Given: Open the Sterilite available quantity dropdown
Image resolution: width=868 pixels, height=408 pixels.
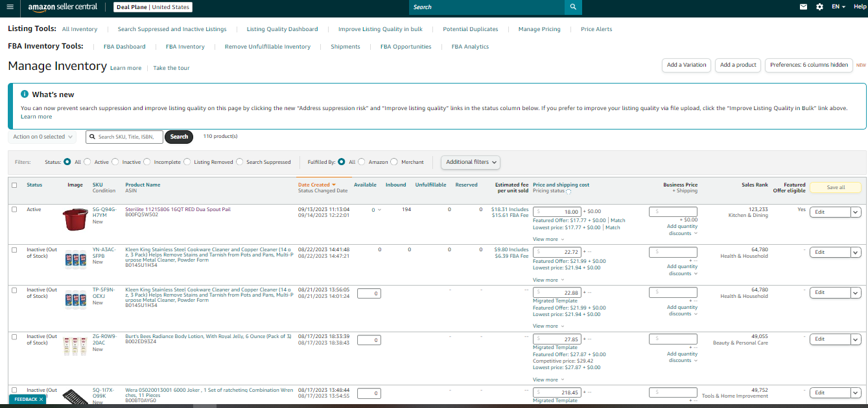Looking at the screenshot, I should click(377, 210).
